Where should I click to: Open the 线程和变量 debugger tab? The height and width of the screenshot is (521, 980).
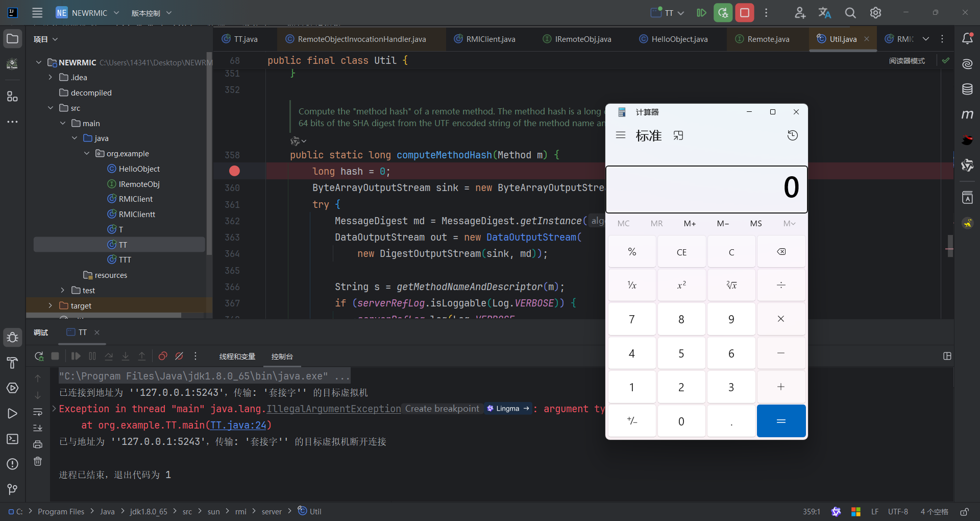[x=237, y=357]
